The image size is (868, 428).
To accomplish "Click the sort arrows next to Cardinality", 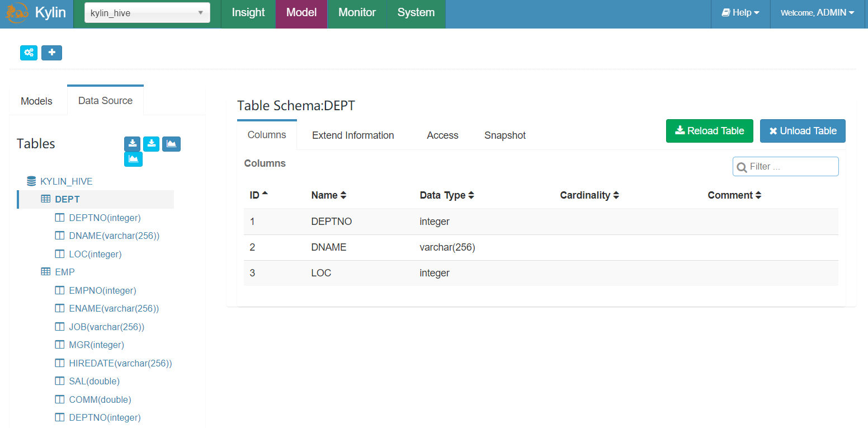I will pos(616,195).
